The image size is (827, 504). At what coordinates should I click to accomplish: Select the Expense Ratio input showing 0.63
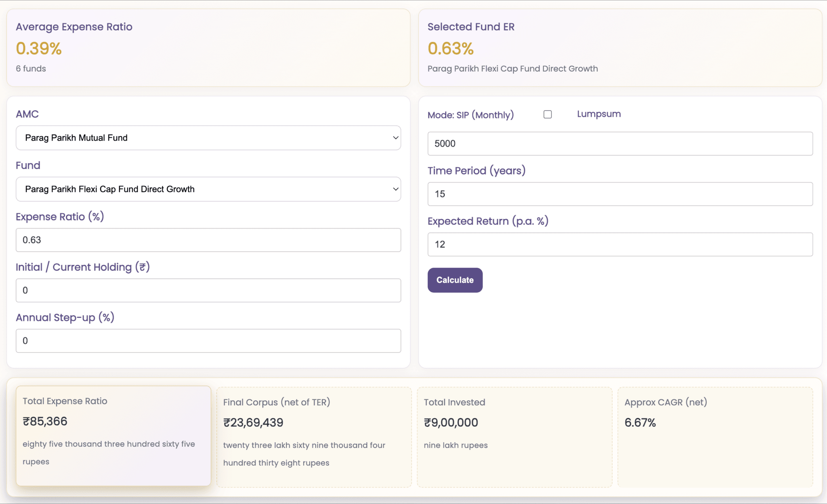point(208,240)
